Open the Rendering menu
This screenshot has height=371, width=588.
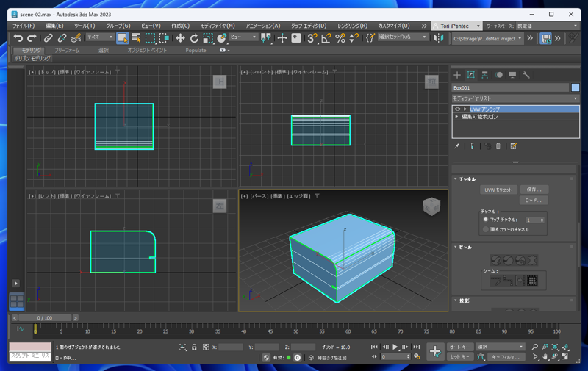point(352,26)
